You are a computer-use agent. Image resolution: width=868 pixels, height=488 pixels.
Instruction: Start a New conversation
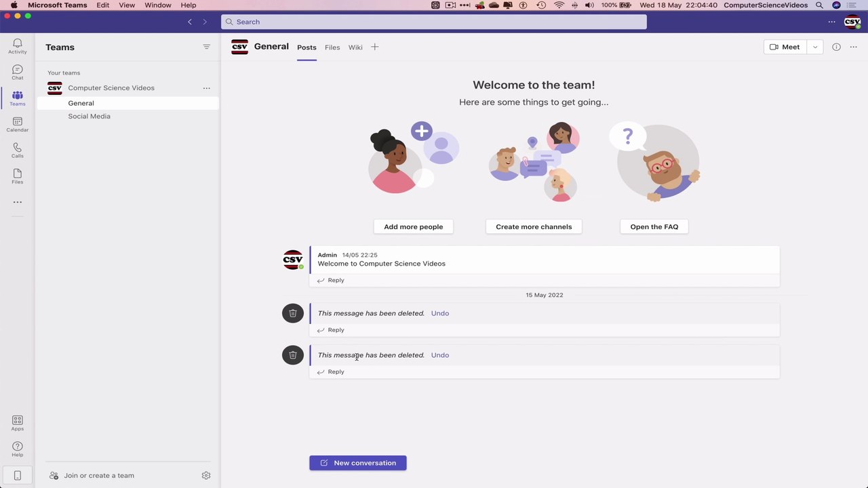pos(358,463)
